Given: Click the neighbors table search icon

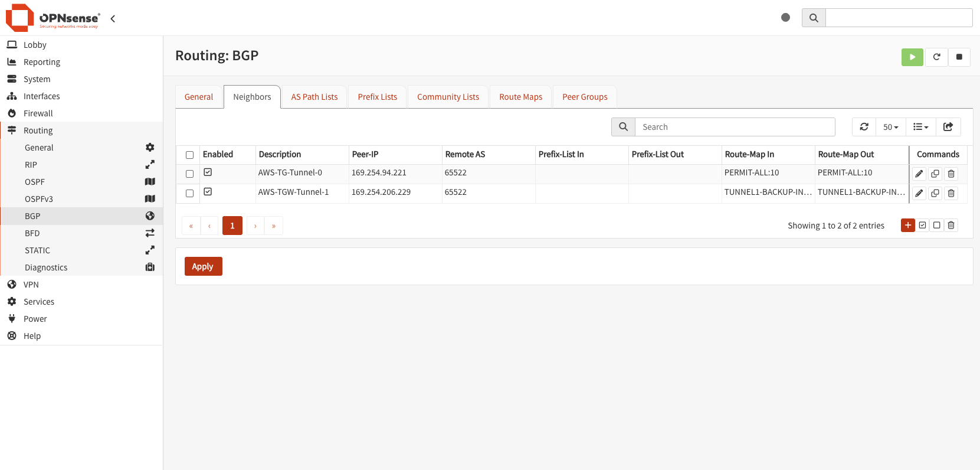Looking at the screenshot, I should (x=623, y=127).
